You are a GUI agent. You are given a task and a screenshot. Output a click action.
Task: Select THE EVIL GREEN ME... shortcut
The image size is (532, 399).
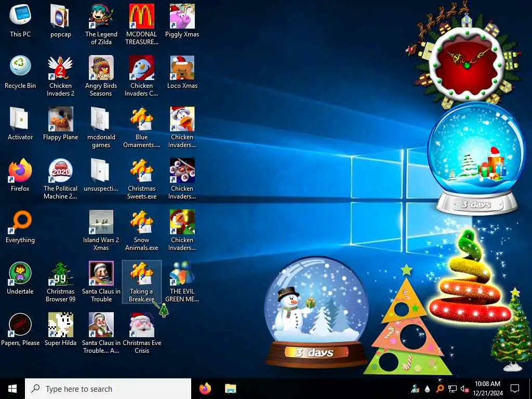[x=182, y=282]
